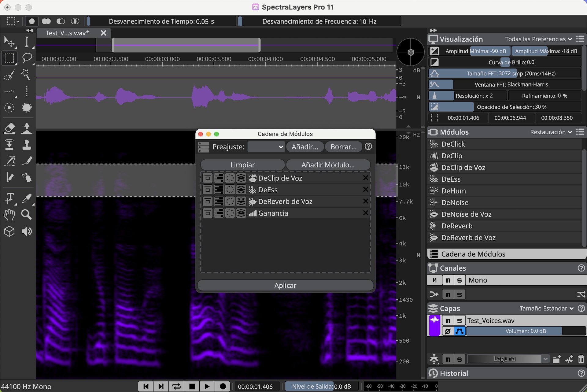The height and width of the screenshot is (392, 587).
Task: Click the Aplicar button
Action: tap(285, 285)
